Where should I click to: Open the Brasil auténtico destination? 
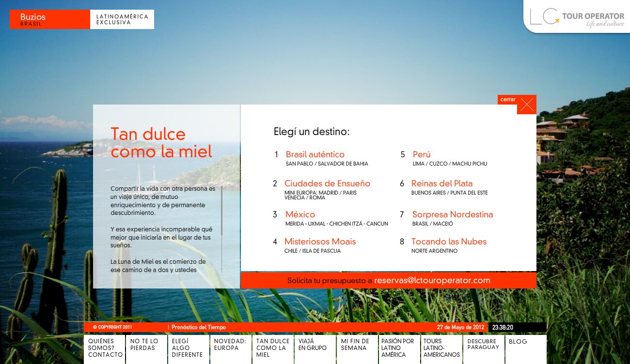tap(315, 154)
